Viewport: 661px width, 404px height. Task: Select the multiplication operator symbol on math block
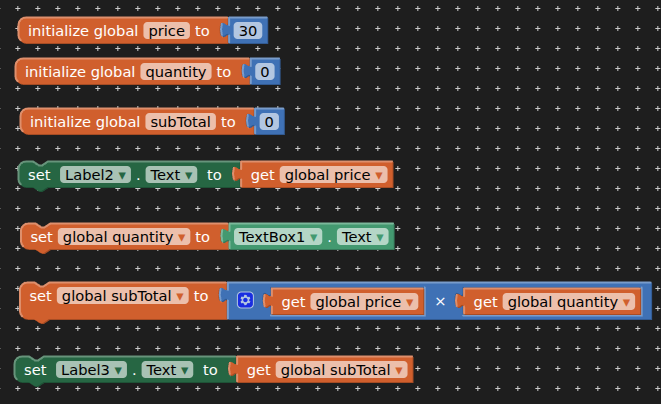pyautogui.click(x=440, y=302)
